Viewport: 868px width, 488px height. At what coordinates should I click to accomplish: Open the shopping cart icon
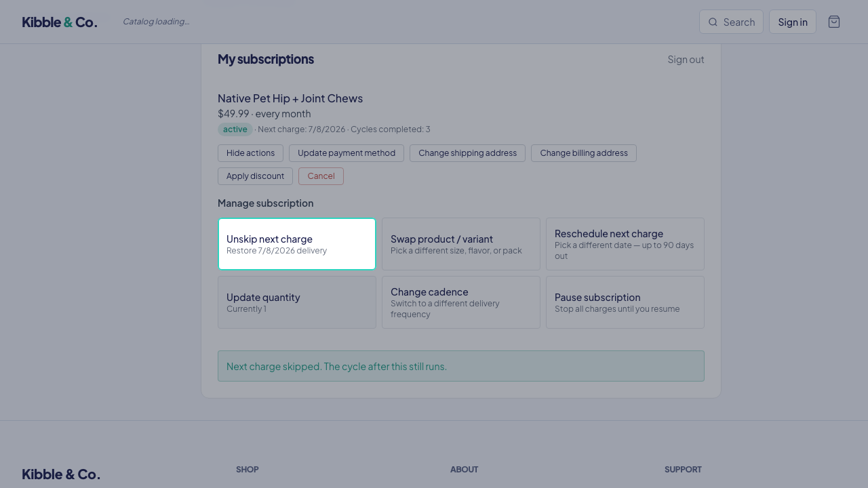coord(834,22)
